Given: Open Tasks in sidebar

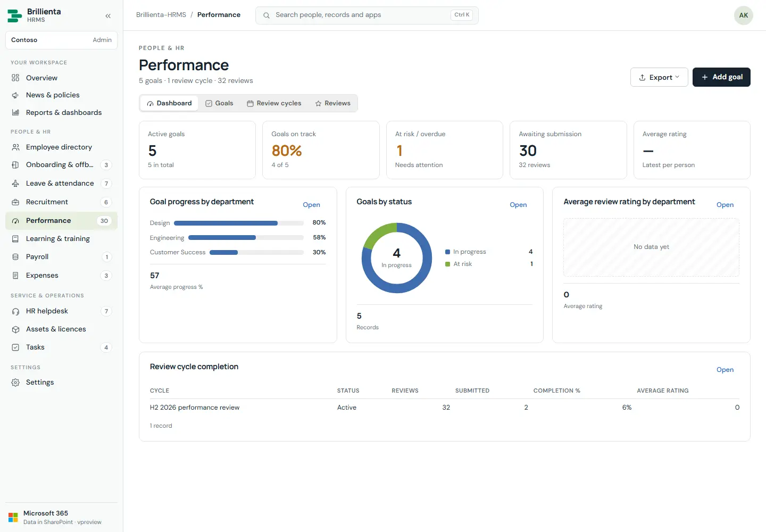Looking at the screenshot, I should [x=61, y=347].
